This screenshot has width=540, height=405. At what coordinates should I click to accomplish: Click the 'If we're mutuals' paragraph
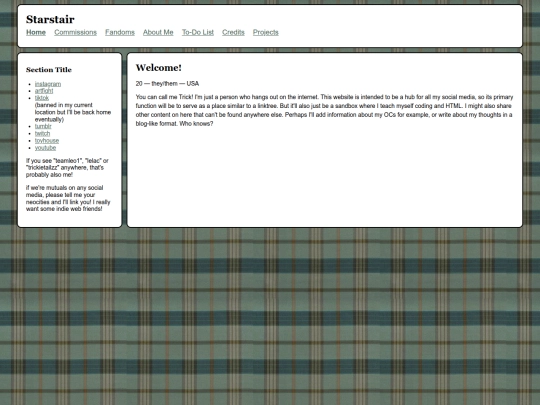click(x=68, y=198)
